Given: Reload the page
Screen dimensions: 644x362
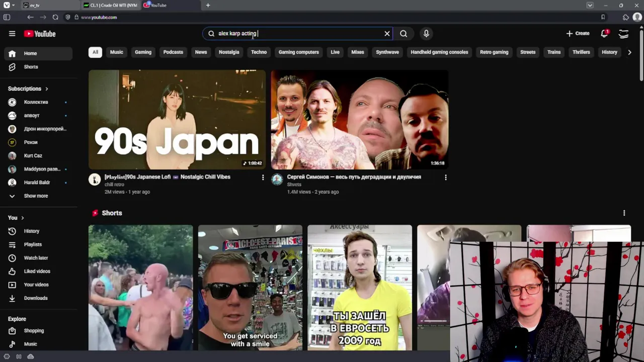Looking at the screenshot, I should (55, 17).
